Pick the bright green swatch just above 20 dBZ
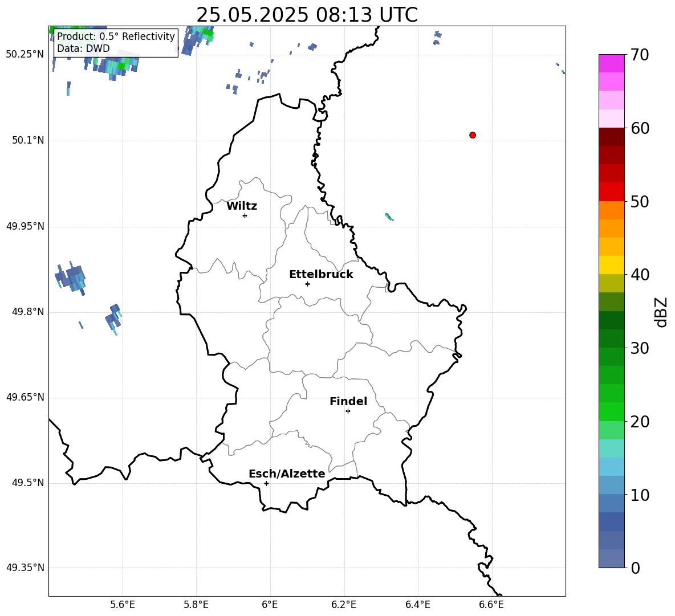 pyautogui.click(x=611, y=411)
